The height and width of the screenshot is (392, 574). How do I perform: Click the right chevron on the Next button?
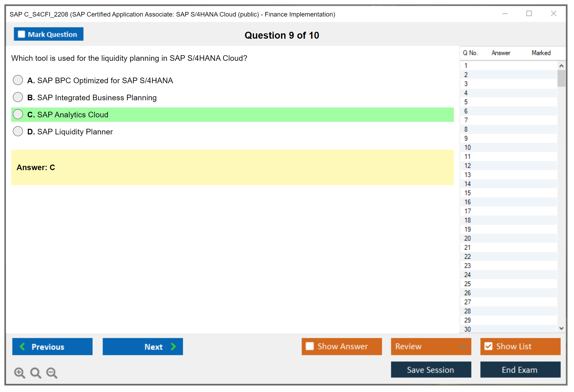click(x=173, y=346)
